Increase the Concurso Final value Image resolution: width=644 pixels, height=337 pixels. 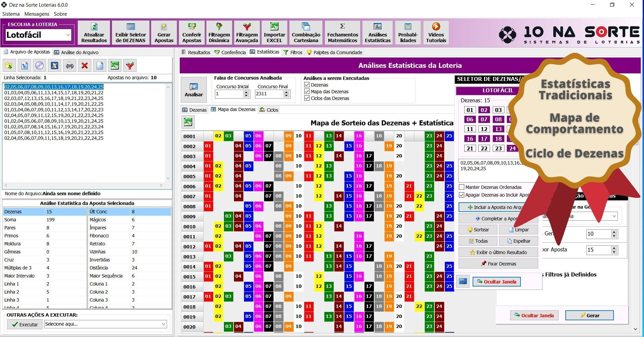286,92
